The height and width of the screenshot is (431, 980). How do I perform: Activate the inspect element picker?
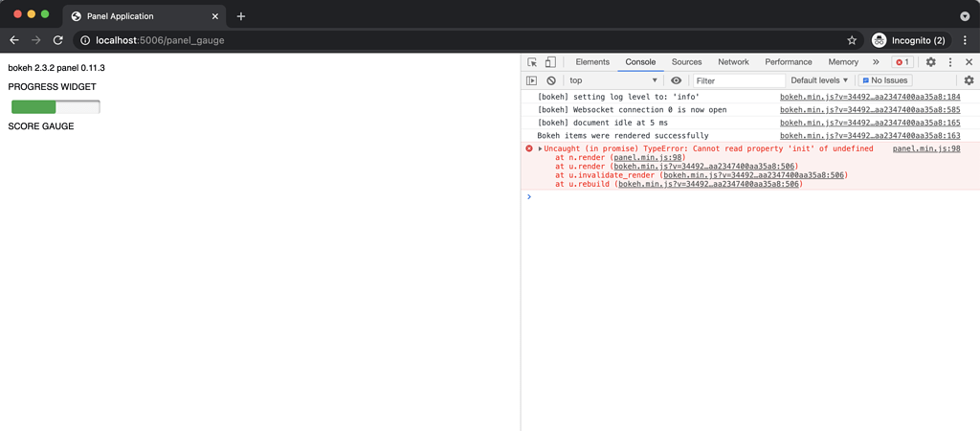click(533, 62)
